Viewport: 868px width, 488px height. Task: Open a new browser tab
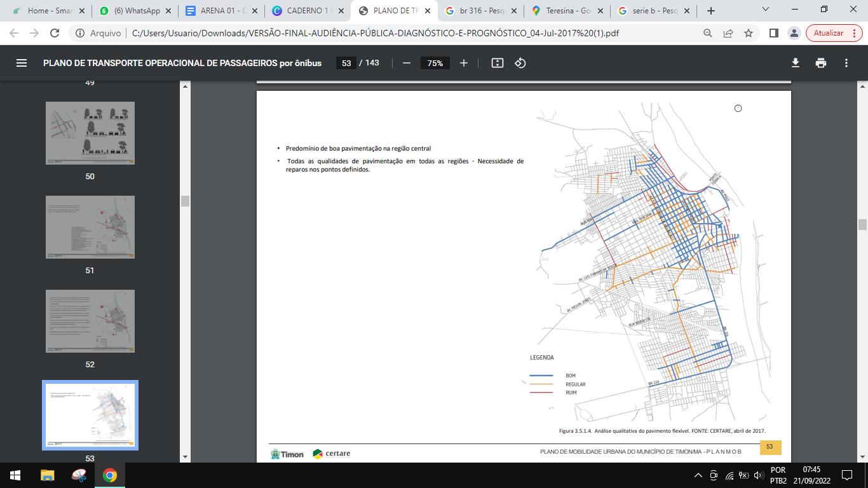711,11
